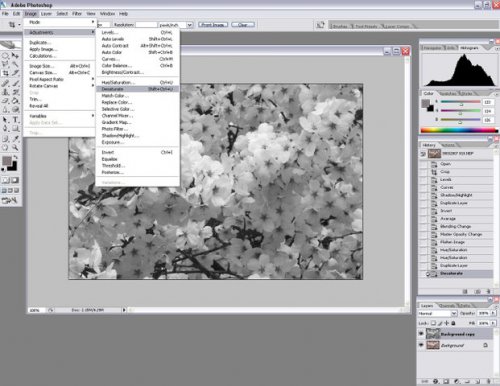Screen dimensions: 500x386
Task: Select the Magic Wand tool
Action: tap(15, 64)
